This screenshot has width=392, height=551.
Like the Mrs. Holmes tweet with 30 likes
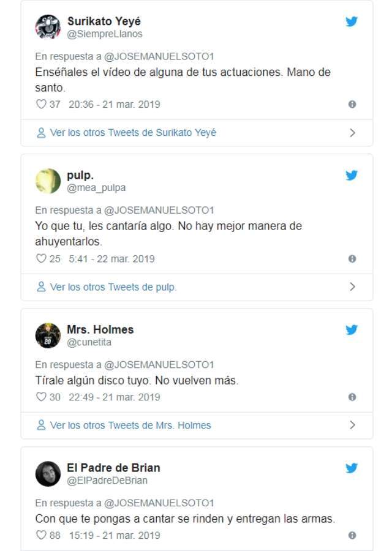[42, 397]
